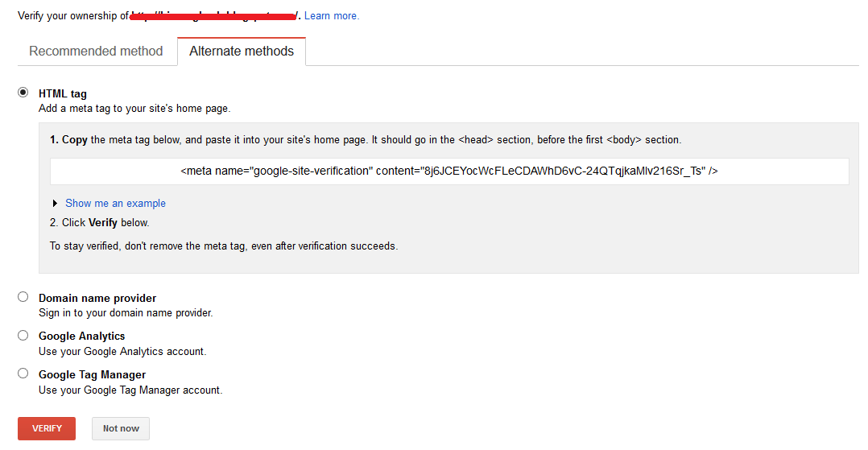The image size is (868, 450).
Task: Click inside the google-site-verification meta tag box
Action: point(449,171)
